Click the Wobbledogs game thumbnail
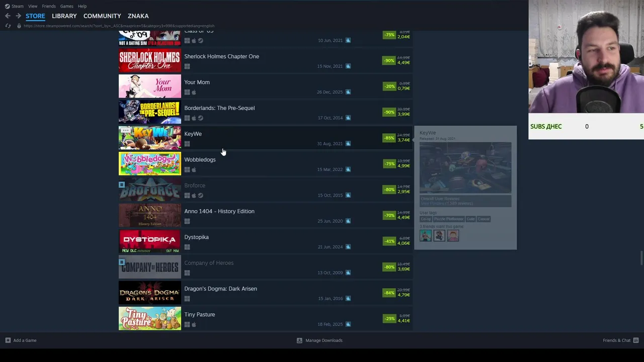 pyautogui.click(x=150, y=164)
